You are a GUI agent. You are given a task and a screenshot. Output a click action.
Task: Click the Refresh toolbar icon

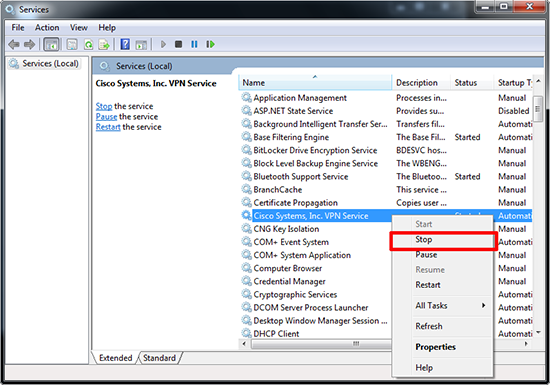click(88, 45)
